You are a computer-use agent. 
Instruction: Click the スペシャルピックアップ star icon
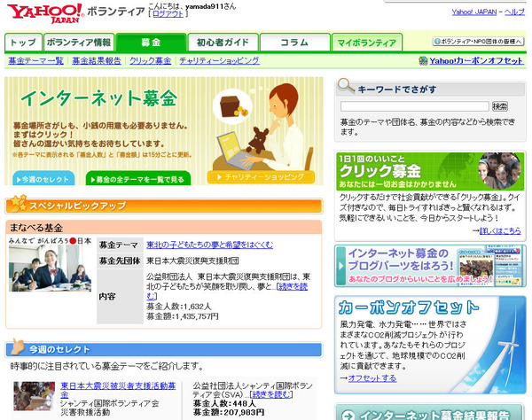tap(18, 203)
